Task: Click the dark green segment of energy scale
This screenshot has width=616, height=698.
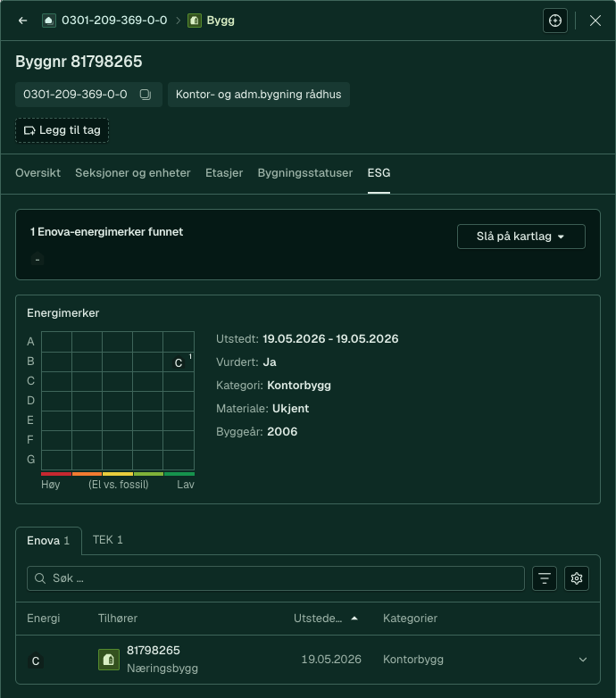Action: pyautogui.click(x=179, y=474)
